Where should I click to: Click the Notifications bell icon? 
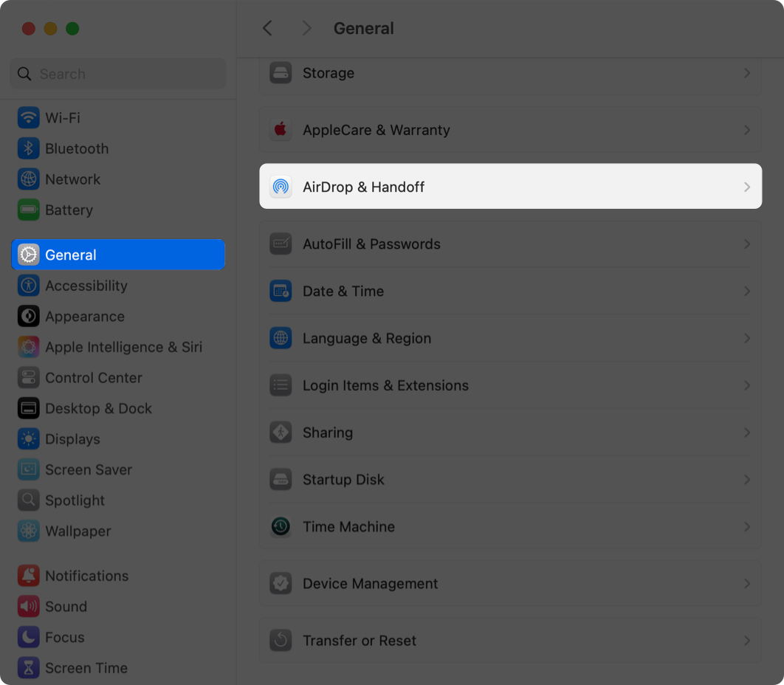29,576
